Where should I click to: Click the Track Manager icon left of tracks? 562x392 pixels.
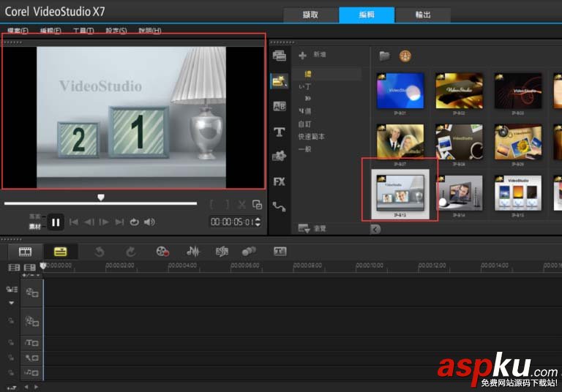pyautogui.click(x=12, y=290)
